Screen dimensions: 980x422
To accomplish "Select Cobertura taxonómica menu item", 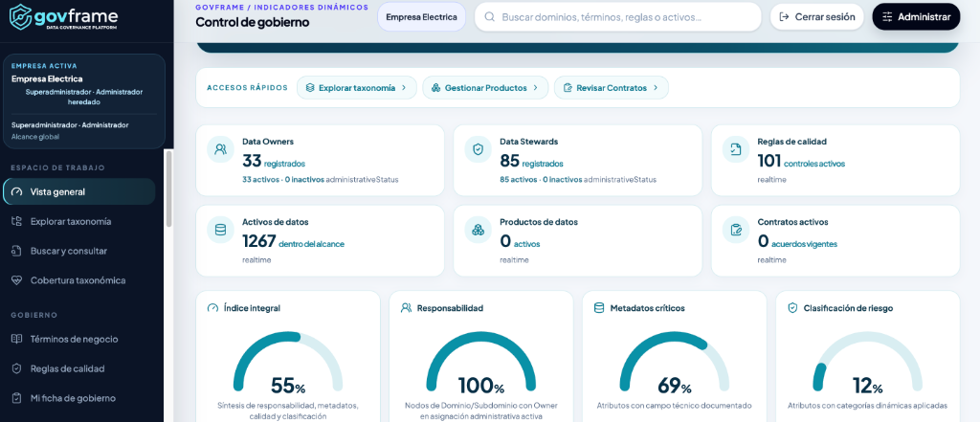I will pos(78,280).
